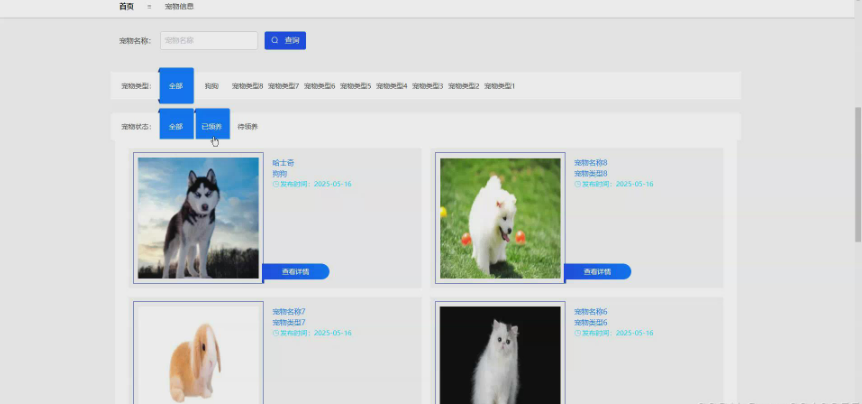
Task: Click the type label 宠物类型7 on the rabbit card
Action: click(x=289, y=322)
